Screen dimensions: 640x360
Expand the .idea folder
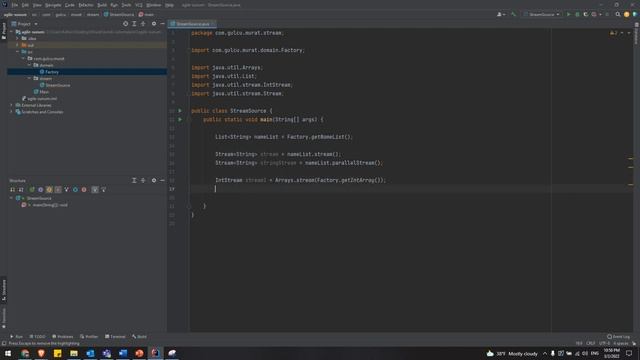click(x=17, y=38)
